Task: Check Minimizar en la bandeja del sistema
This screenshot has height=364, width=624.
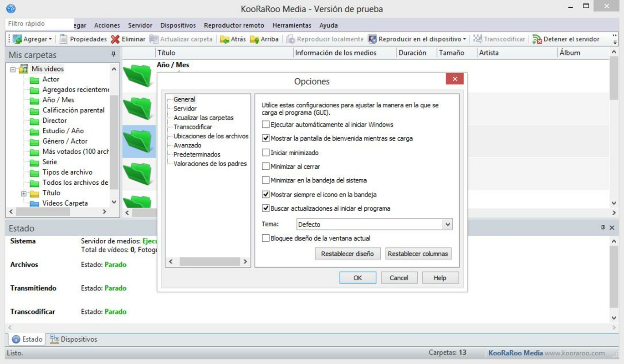Action: pos(266,180)
